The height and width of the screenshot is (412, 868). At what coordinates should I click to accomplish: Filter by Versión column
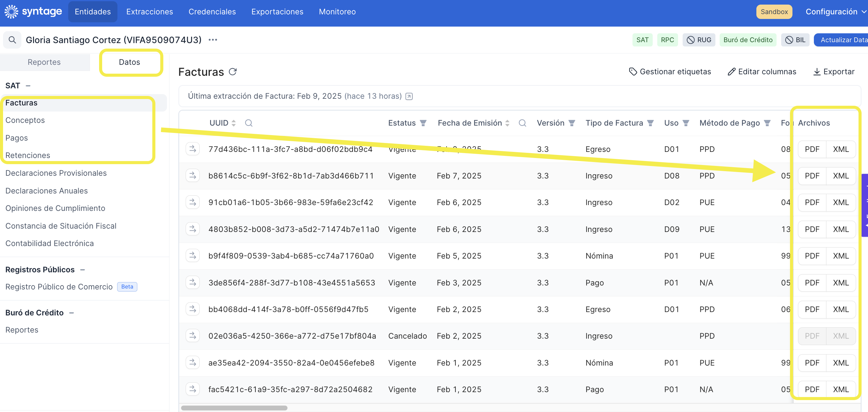click(572, 123)
